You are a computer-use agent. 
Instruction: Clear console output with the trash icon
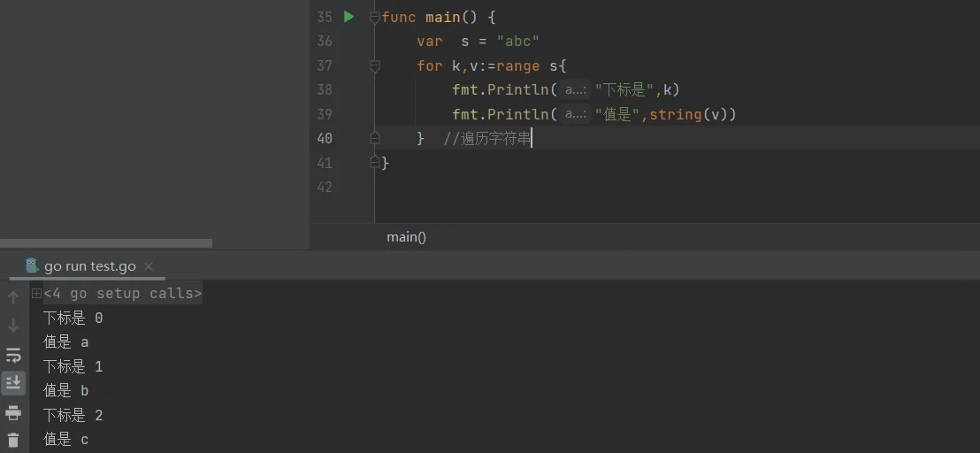click(x=13, y=439)
